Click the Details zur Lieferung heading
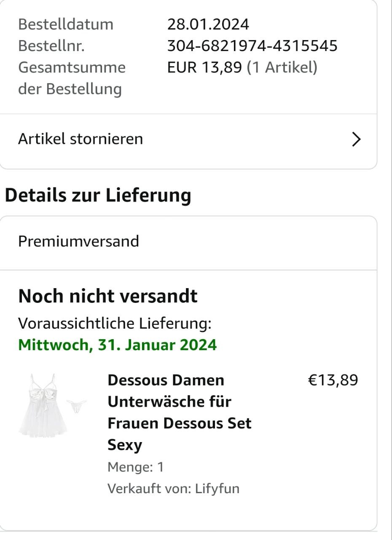This screenshot has width=392, height=540. point(97,195)
